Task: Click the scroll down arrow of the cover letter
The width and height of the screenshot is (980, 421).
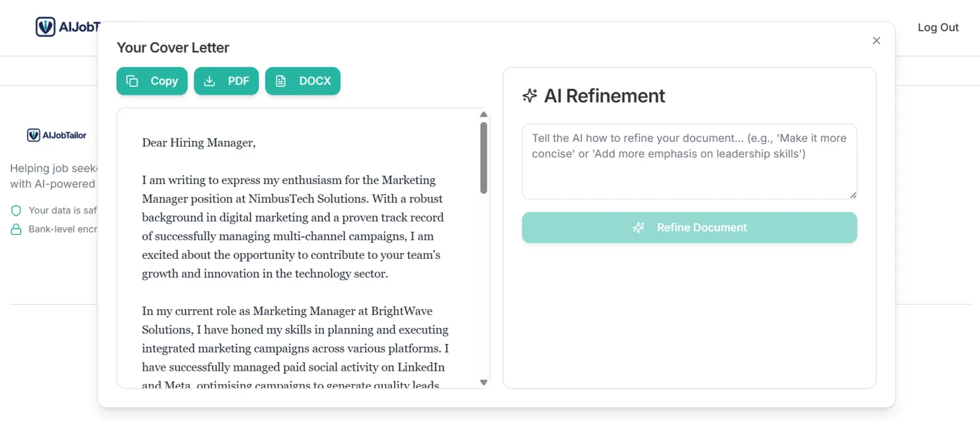Action: (483, 382)
